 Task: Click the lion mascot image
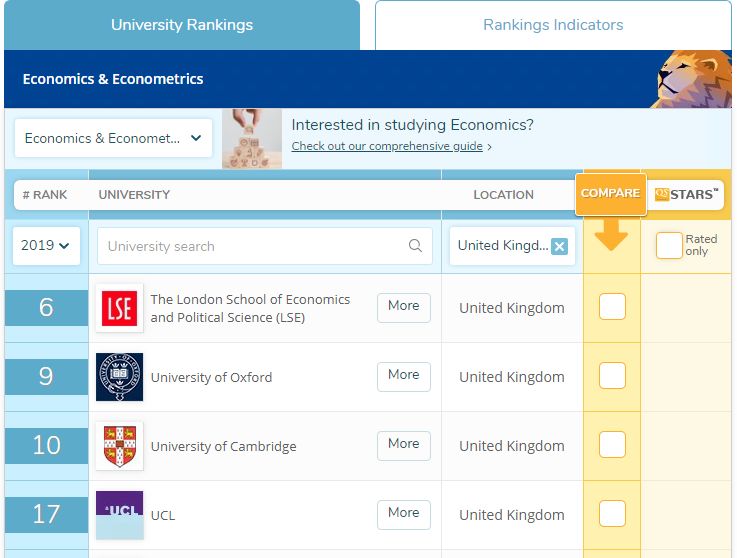[x=692, y=79]
